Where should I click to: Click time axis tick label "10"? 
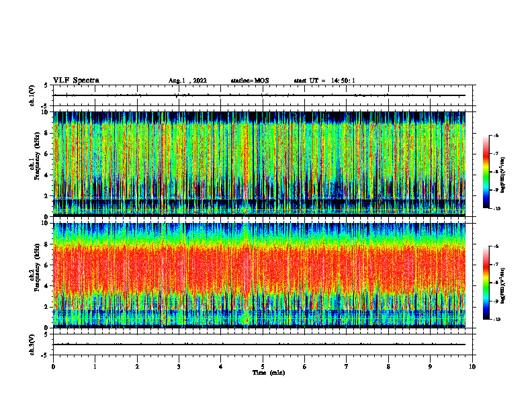point(472,367)
